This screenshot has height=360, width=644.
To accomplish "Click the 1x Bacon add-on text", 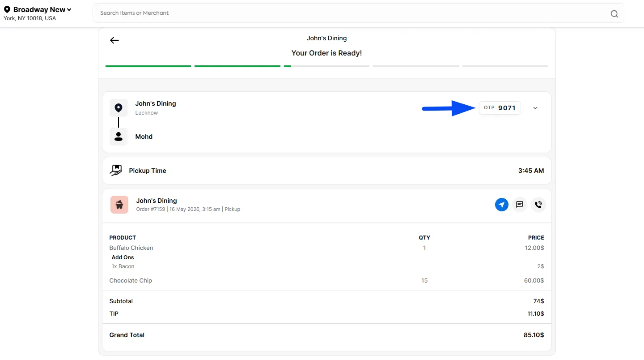I will point(123,266).
